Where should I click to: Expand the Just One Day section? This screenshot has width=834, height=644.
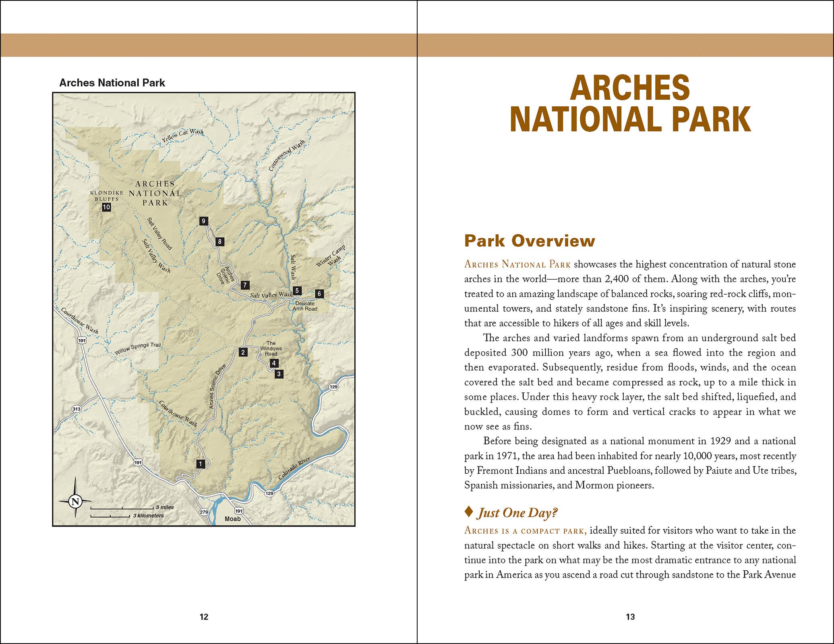click(516, 513)
